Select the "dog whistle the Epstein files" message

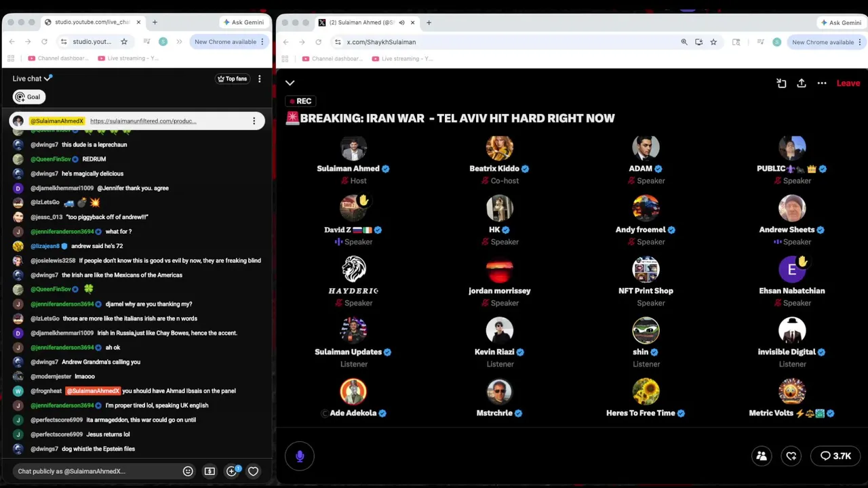click(x=98, y=449)
